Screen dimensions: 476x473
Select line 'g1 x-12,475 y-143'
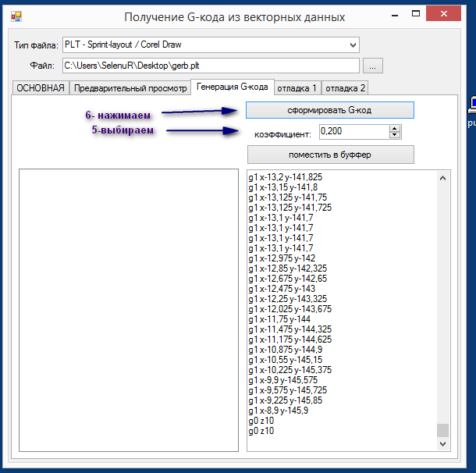(x=282, y=289)
